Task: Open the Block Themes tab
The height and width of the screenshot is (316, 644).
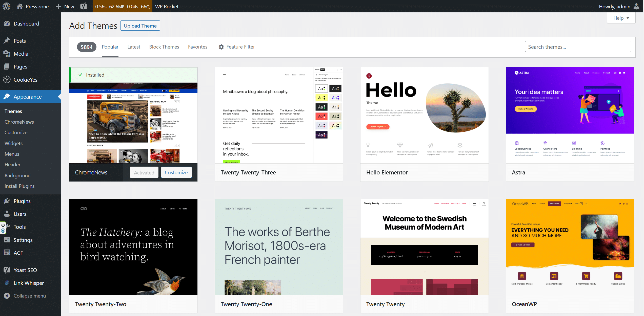Action: point(164,47)
